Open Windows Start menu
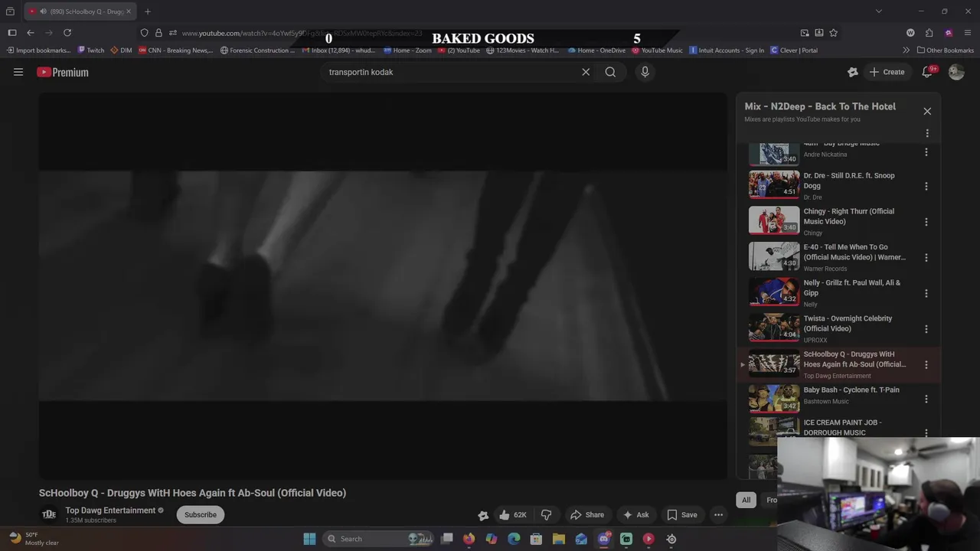The image size is (980, 551). (309, 539)
